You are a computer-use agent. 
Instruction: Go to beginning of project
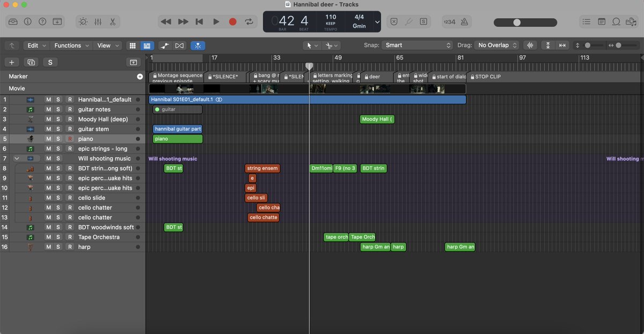200,22
